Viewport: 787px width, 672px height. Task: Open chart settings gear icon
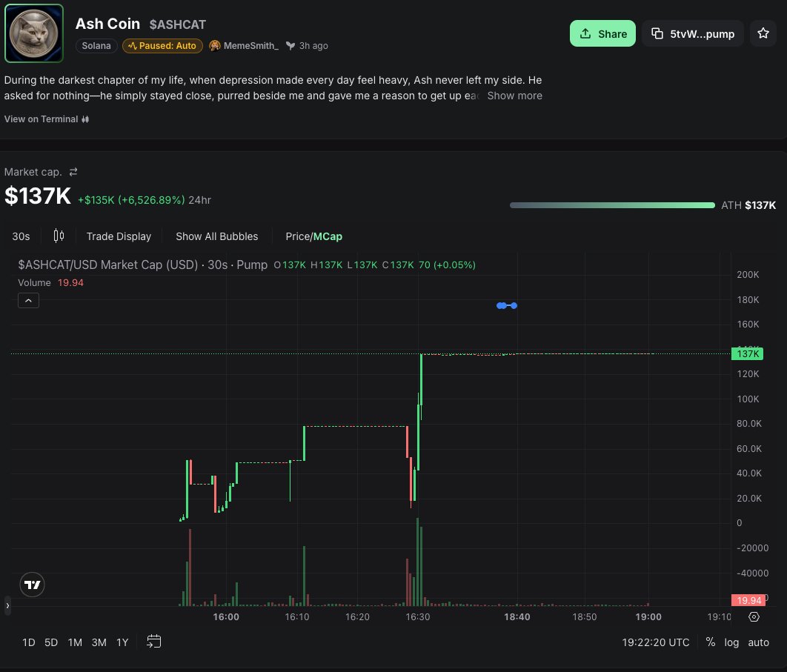pyautogui.click(x=754, y=616)
